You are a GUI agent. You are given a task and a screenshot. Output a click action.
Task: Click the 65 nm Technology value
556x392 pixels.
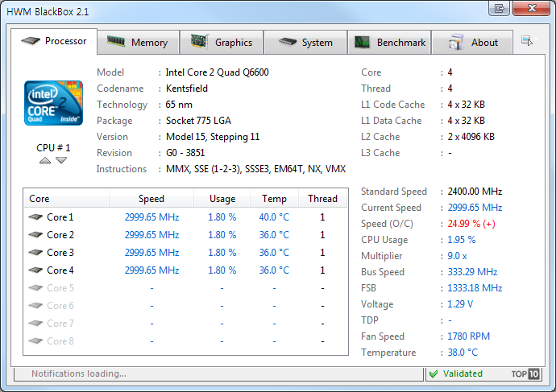(x=179, y=105)
